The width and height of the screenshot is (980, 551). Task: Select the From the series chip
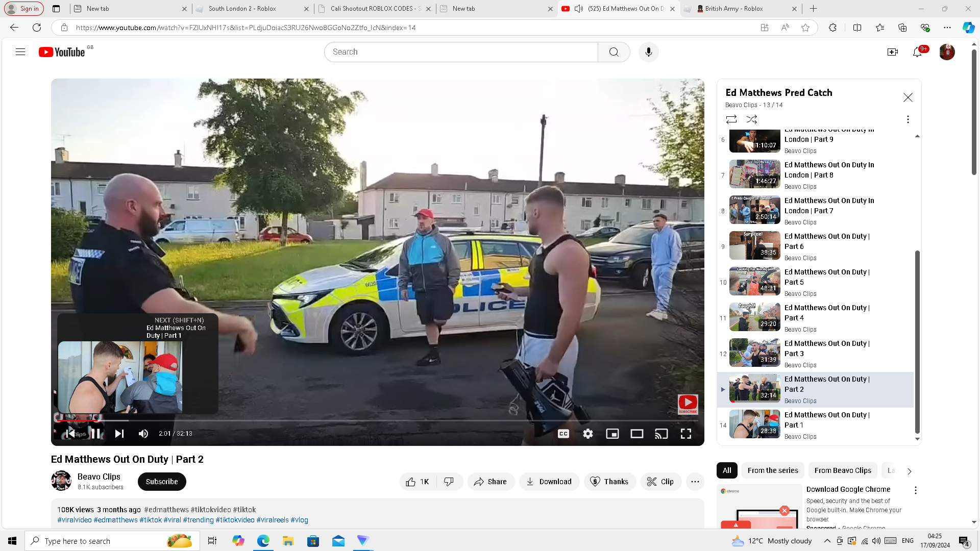point(773,470)
